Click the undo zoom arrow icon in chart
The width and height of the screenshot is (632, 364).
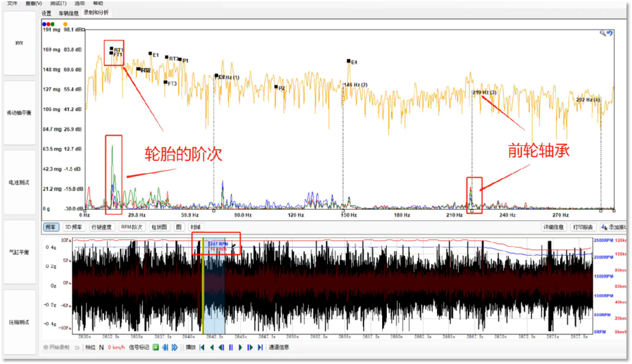pyautogui.click(x=610, y=33)
